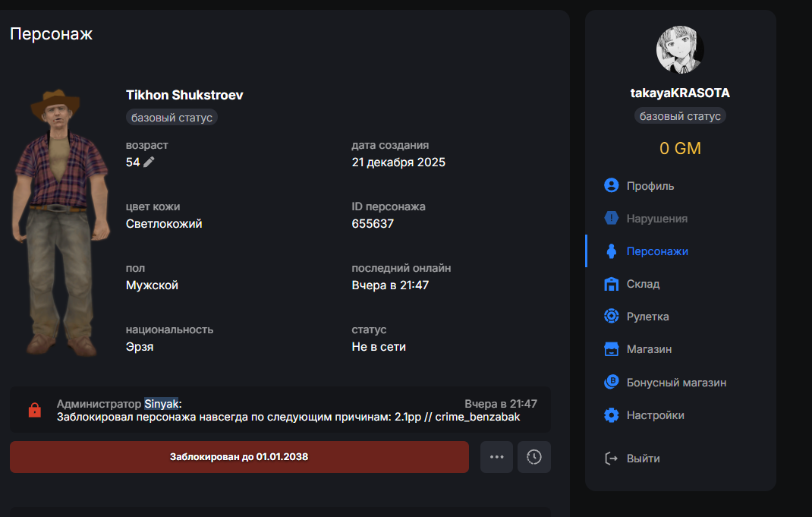Click the 0 GM balance text
The width and height of the screenshot is (812, 517).
tap(680, 149)
